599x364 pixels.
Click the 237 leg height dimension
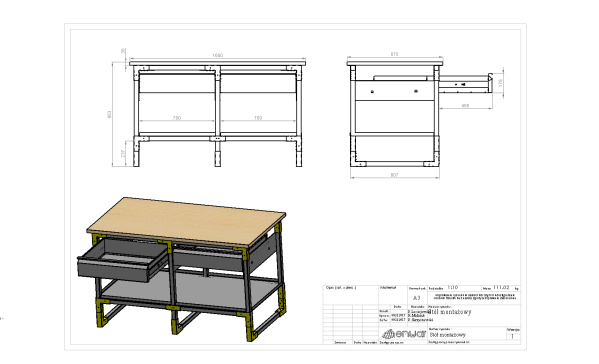click(x=123, y=154)
